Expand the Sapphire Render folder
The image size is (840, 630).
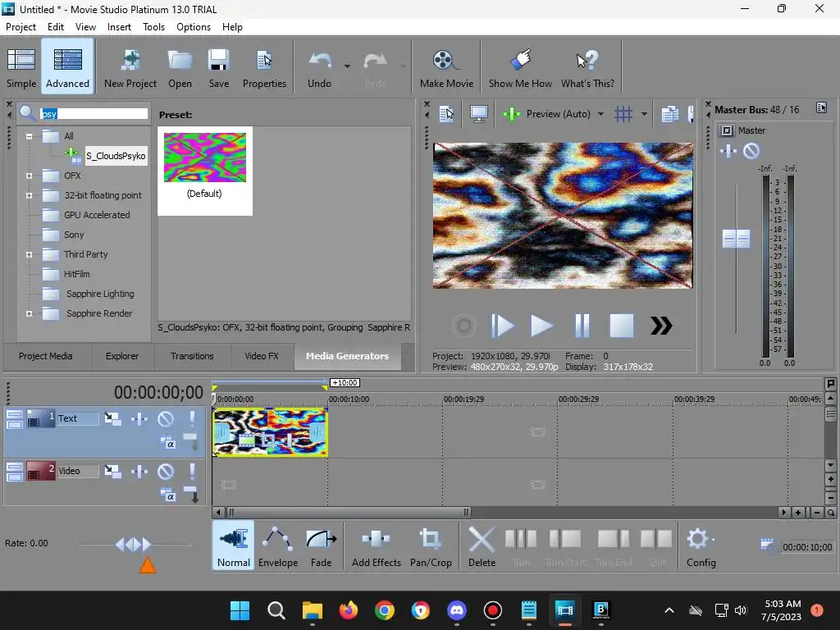[29, 313]
